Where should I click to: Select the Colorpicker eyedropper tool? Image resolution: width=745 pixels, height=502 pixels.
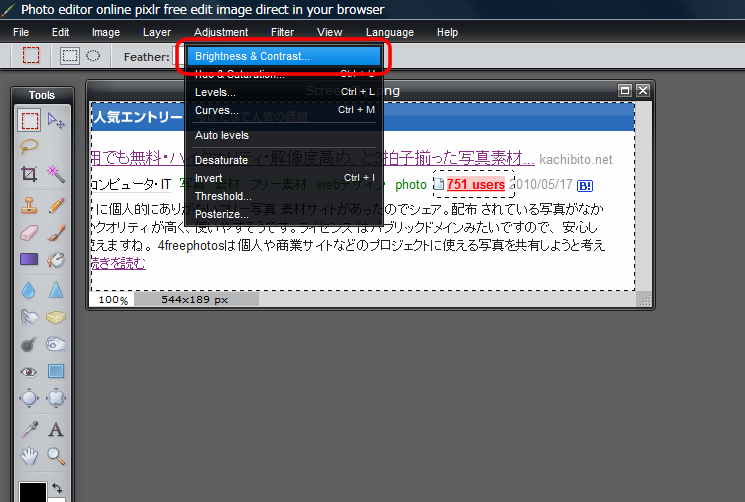[x=29, y=430]
